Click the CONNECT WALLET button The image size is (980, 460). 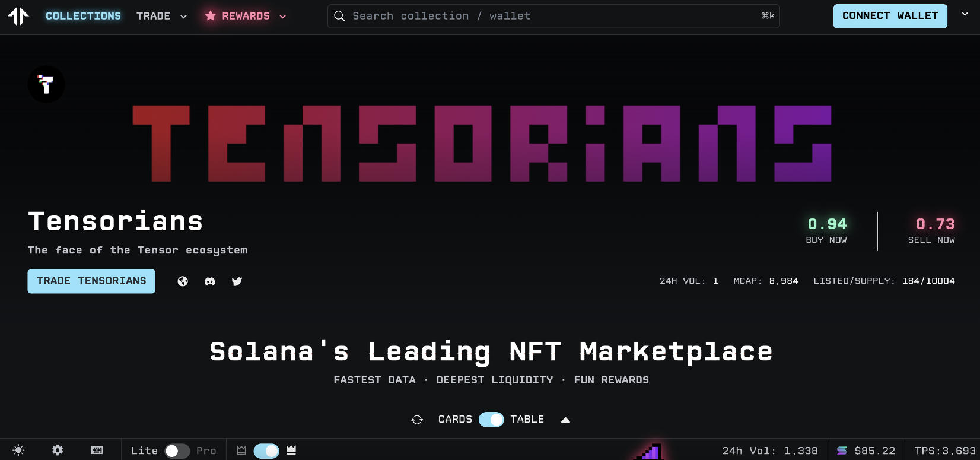pyautogui.click(x=890, y=16)
